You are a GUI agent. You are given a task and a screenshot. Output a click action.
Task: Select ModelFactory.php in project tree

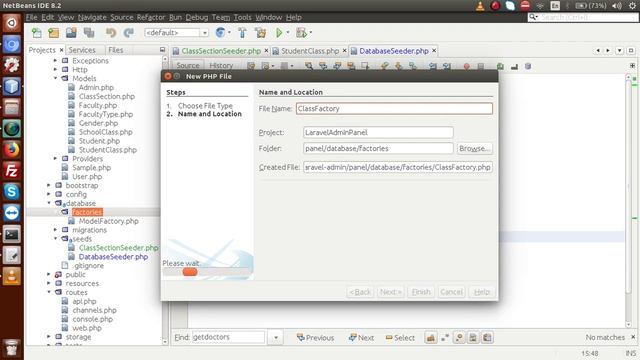click(x=109, y=221)
